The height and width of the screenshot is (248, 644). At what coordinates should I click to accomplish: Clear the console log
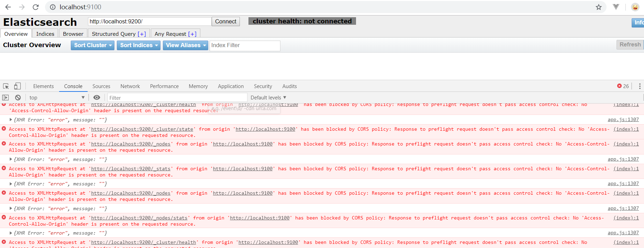(18, 98)
